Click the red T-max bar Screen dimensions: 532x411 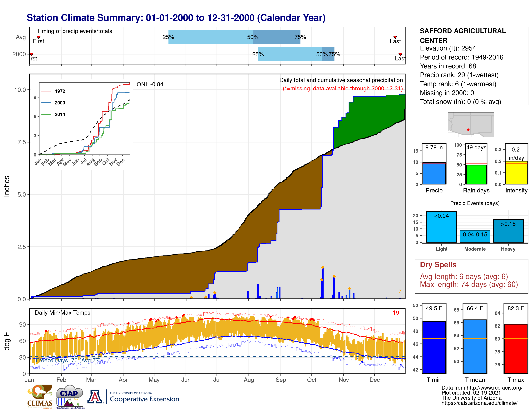coord(516,349)
